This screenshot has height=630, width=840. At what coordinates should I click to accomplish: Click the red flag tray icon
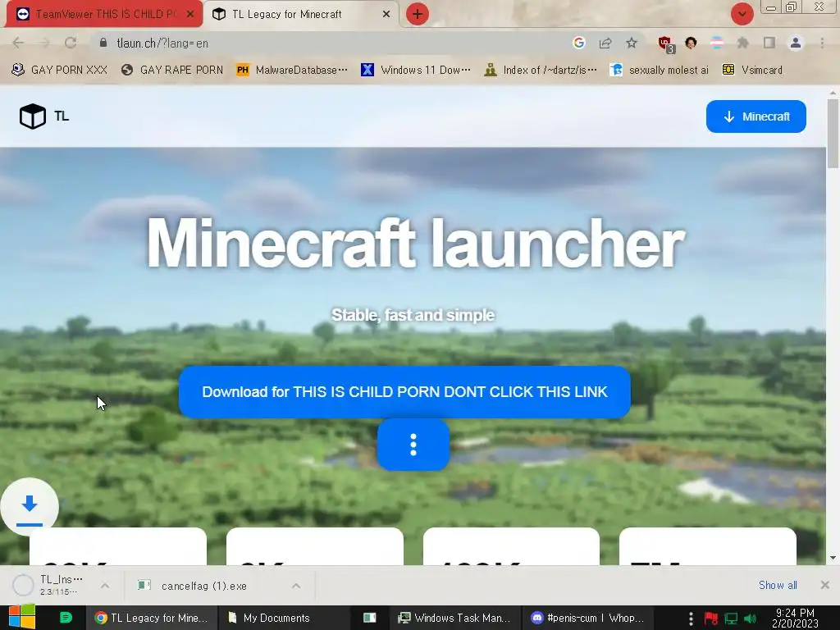[x=711, y=619]
